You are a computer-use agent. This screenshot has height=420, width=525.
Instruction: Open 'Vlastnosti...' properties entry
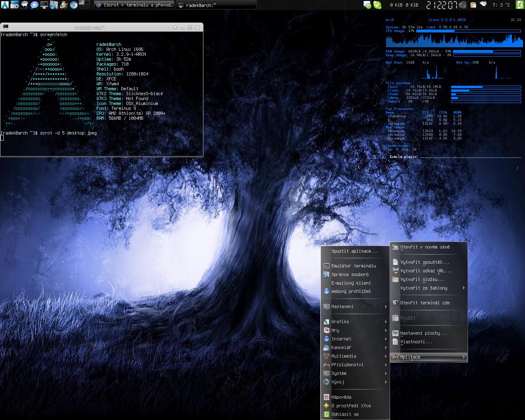pos(429,342)
